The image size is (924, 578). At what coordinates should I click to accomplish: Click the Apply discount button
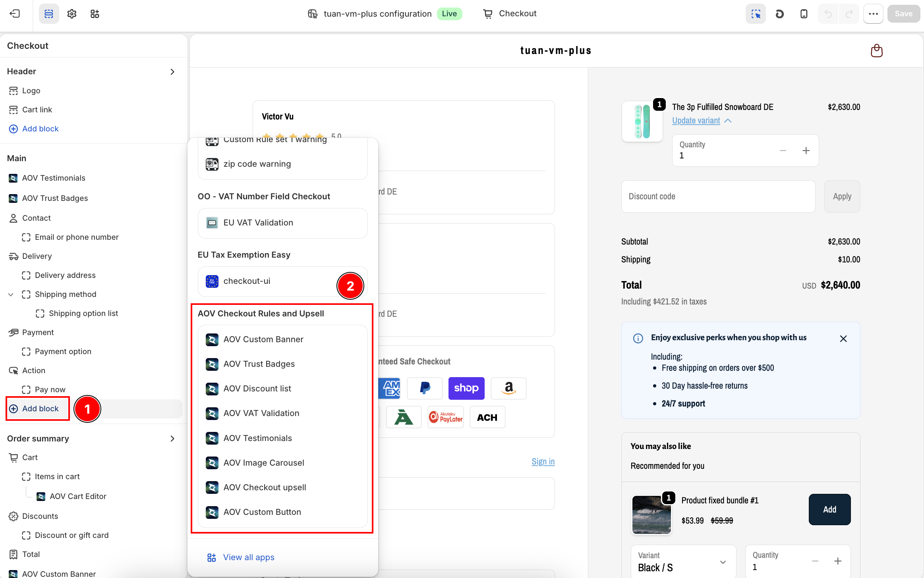coord(842,197)
